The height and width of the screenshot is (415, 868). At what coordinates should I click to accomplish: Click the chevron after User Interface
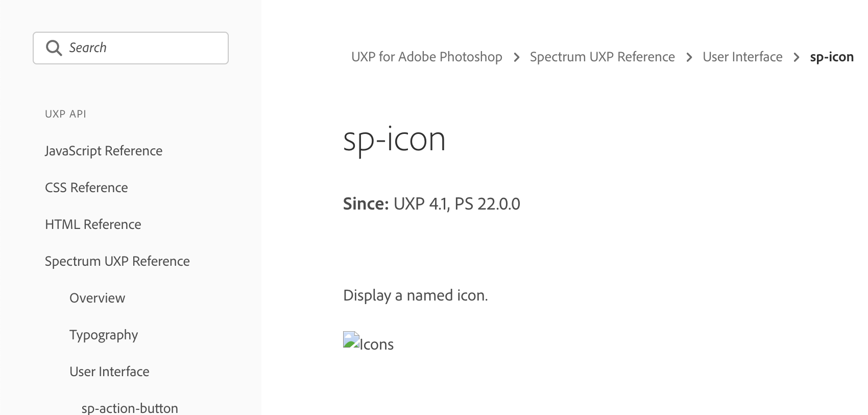coord(795,57)
